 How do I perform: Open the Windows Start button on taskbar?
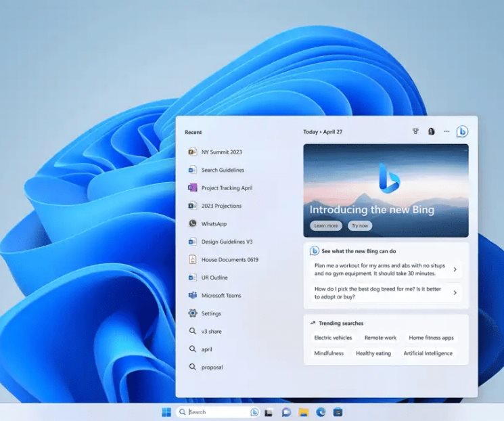click(x=166, y=412)
